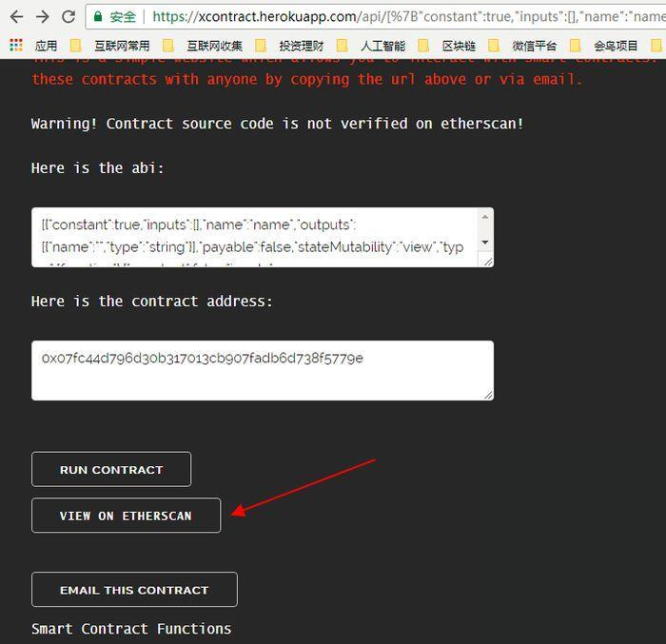Click the 'Here is the abi:' label
The height and width of the screenshot is (644, 666).
point(97,168)
